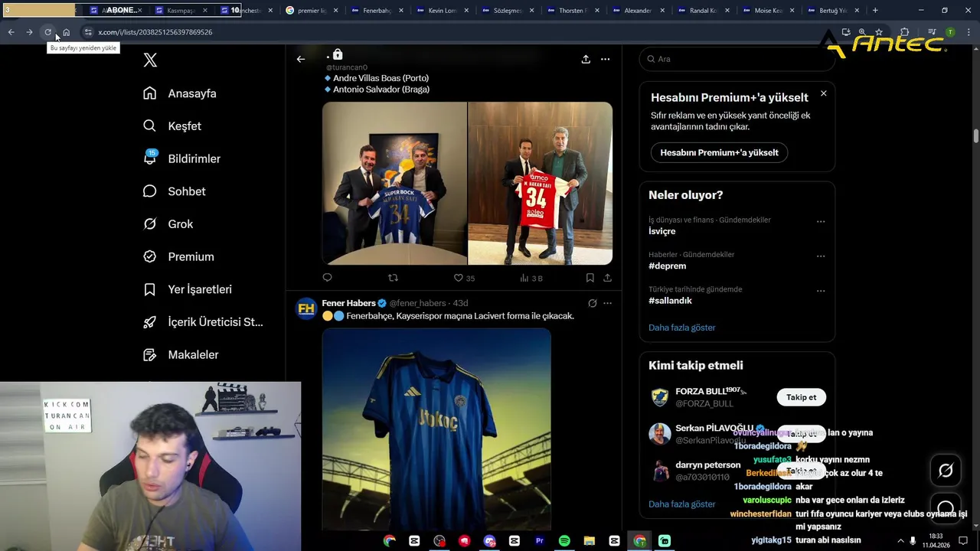Show more under Neler oluyor
Image resolution: width=980 pixels, height=551 pixels.
tap(681, 328)
